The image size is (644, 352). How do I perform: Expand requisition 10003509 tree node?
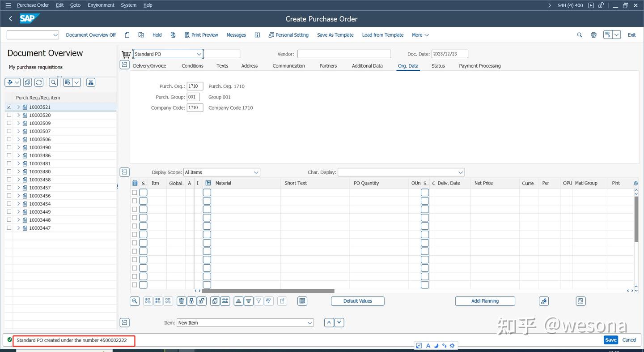18,123
